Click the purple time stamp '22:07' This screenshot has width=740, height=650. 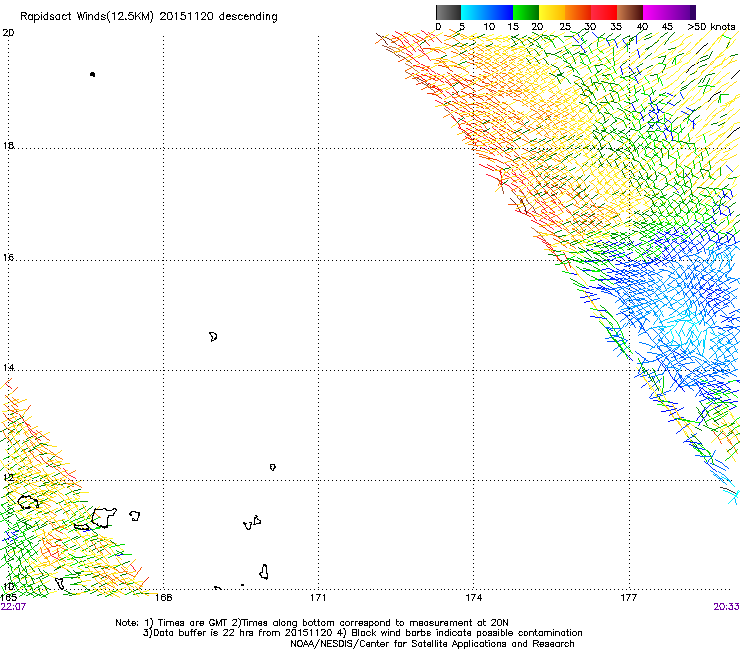[13, 607]
